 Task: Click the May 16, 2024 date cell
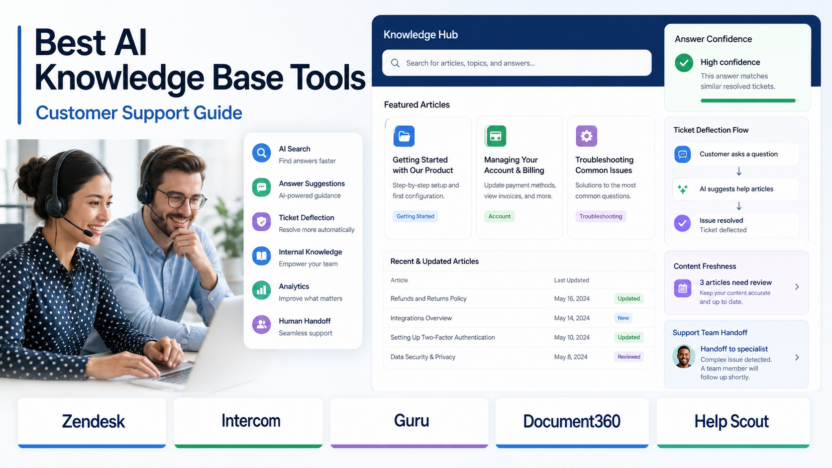click(x=571, y=299)
